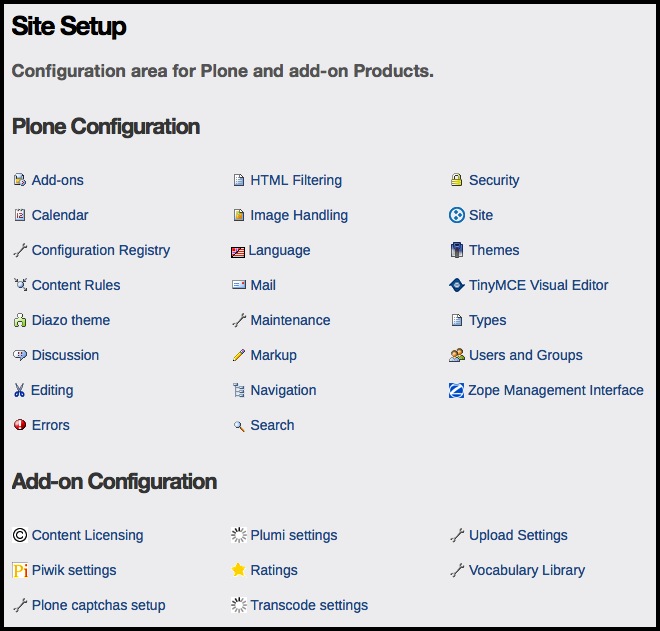The image size is (660, 631).
Task: Open Transcode settings link
Action: [309, 606]
